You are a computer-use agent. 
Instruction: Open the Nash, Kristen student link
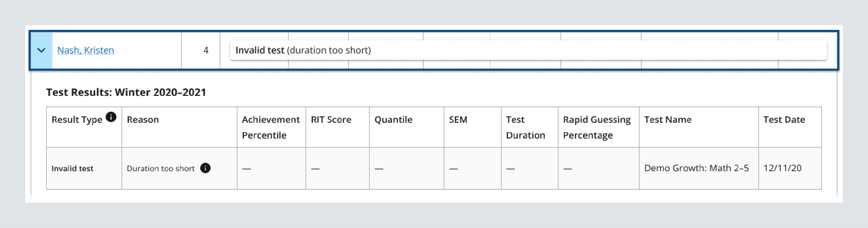[85, 50]
